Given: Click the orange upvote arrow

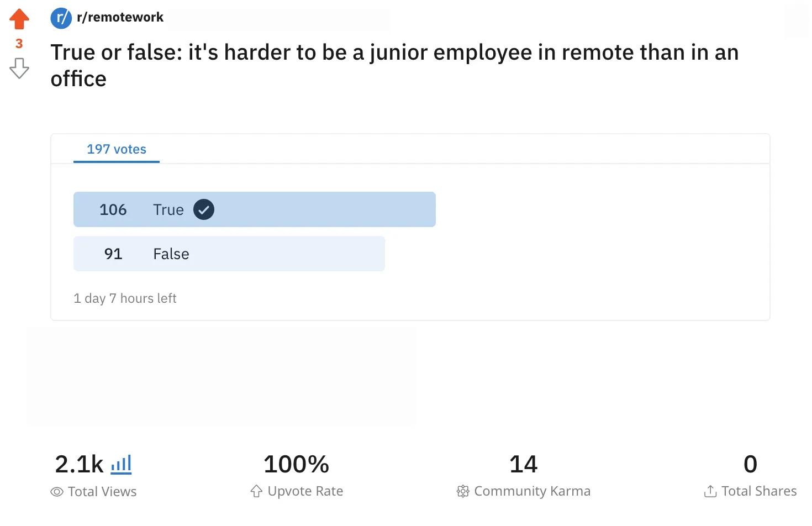Looking at the screenshot, I should click(x=19, y=19).
